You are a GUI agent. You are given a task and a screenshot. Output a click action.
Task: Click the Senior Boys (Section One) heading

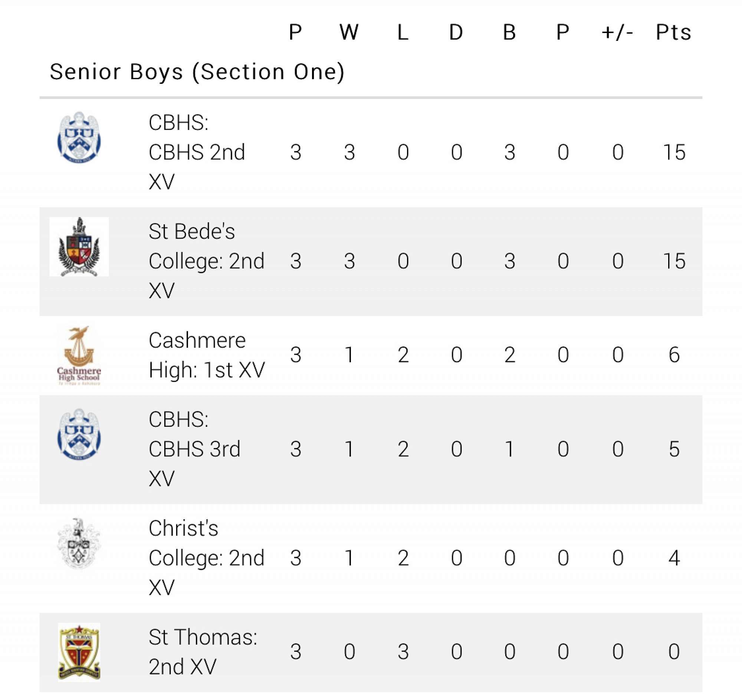197,72
